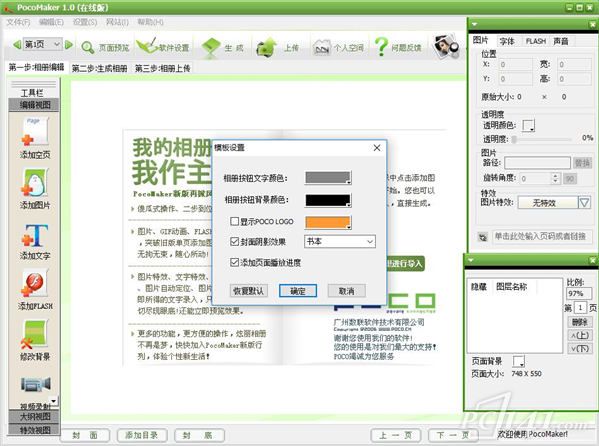Click 修改背景 modify background tool
The height and width of the screenshot is (446, 599).
point(35,340)
